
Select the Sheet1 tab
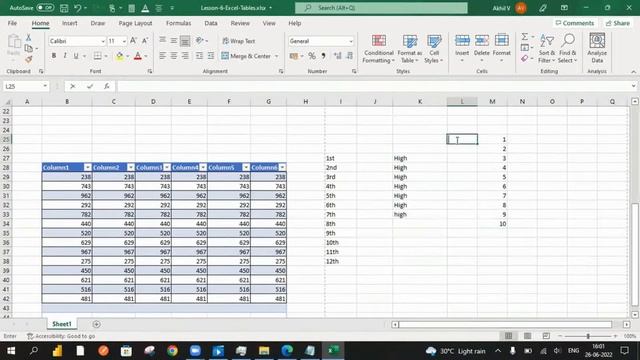click(62, 324)
